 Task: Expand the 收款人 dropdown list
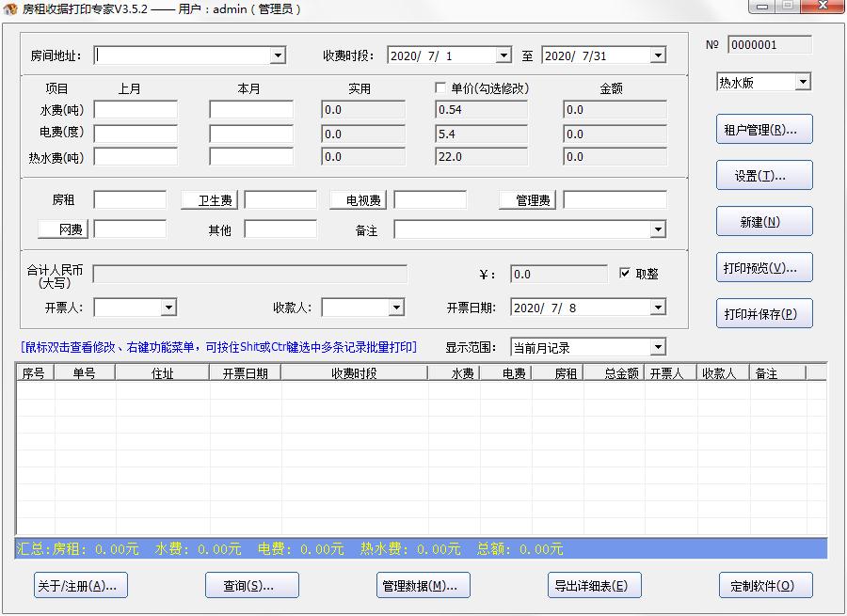click(396, 308)
